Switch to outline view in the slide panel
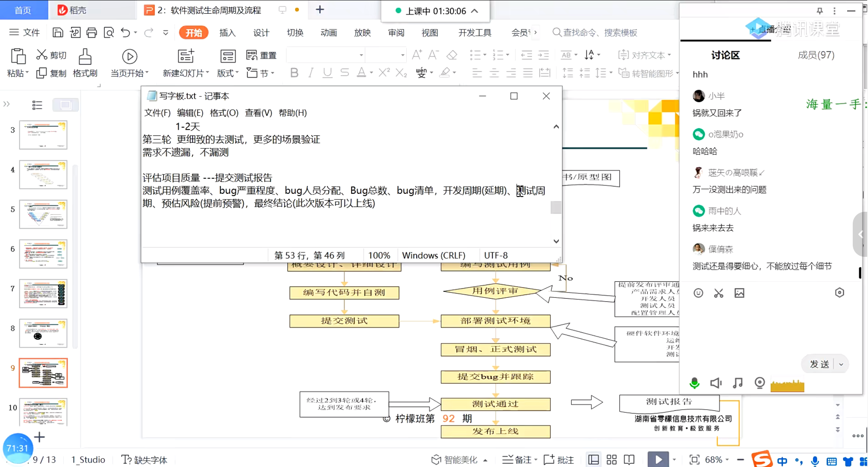 pyautogui.click(x=37, y=105)
